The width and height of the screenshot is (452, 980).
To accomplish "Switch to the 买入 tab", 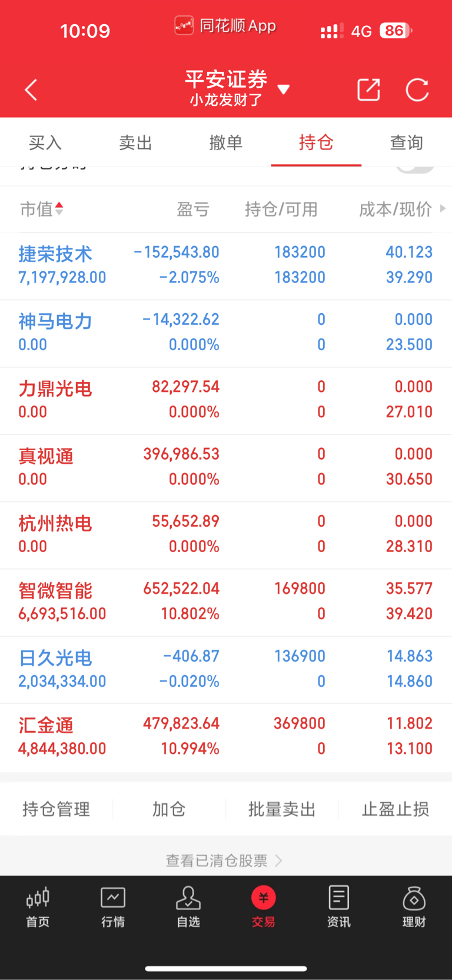I will pyautogui.click(x=45, y=142).
